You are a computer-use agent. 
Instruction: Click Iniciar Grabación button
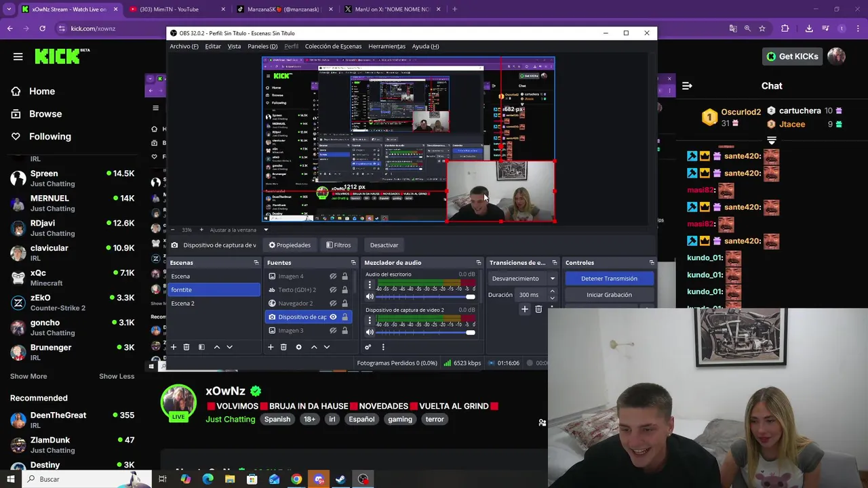tap(609, 295)
